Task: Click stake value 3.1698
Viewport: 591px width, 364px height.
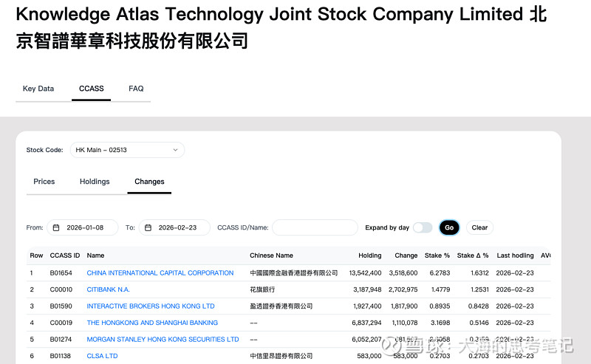Action: pyautogui.click(x=440, y=323)
